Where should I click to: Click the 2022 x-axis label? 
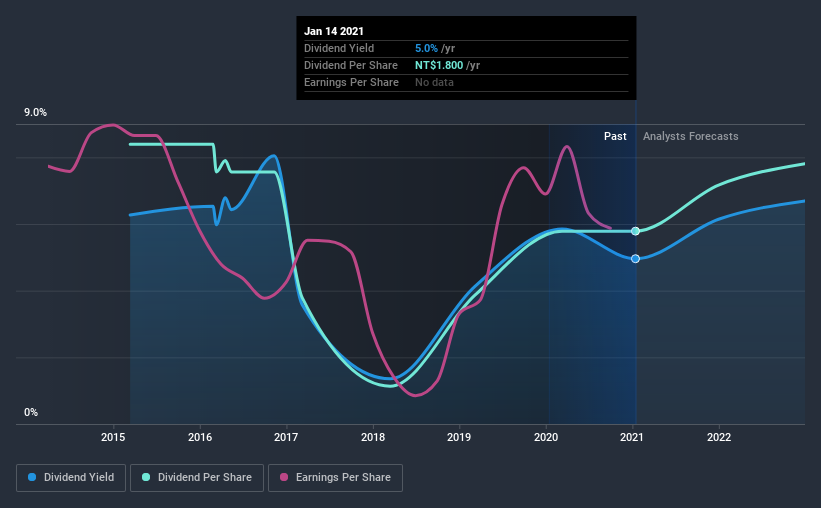[719, 437]
